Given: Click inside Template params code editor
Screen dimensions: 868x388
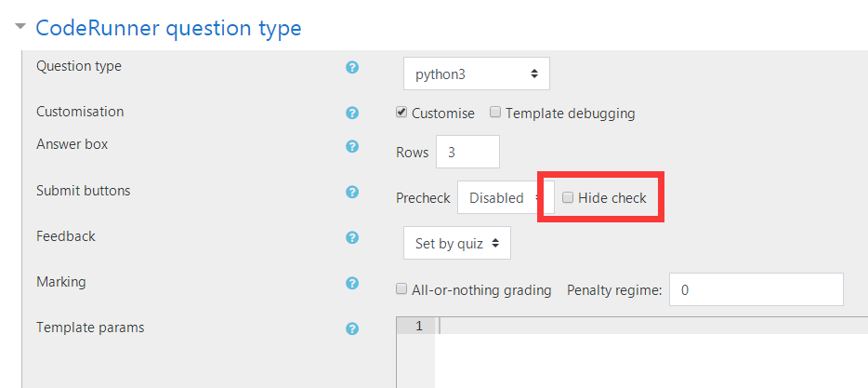Looking at the screenshot, I should tap(651, 353).
